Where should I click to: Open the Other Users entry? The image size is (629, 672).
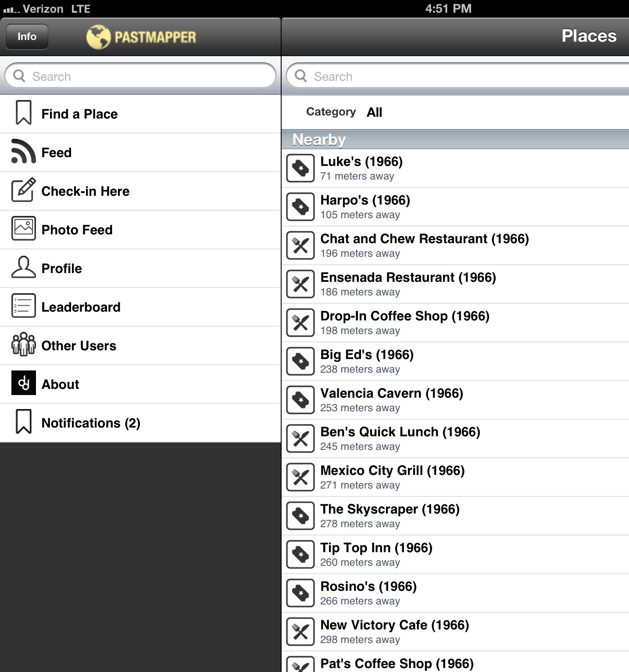tap(140, 346)
